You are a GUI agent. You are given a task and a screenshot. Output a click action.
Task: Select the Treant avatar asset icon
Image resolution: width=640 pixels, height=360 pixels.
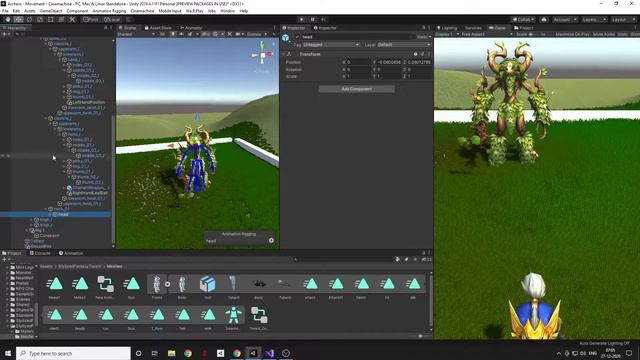coord(233,316)
